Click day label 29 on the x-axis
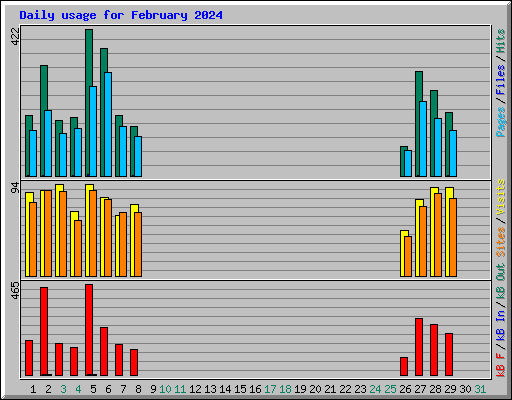The image size is (512, 400). 450,389
